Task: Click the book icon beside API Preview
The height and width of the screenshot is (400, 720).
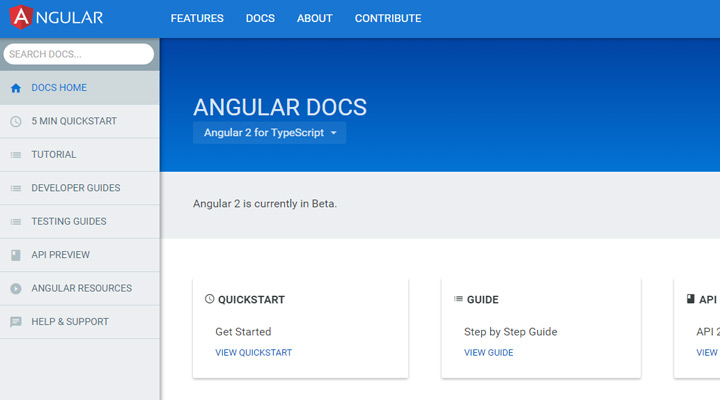Action: pyautogui.click(x=16, y=255)
